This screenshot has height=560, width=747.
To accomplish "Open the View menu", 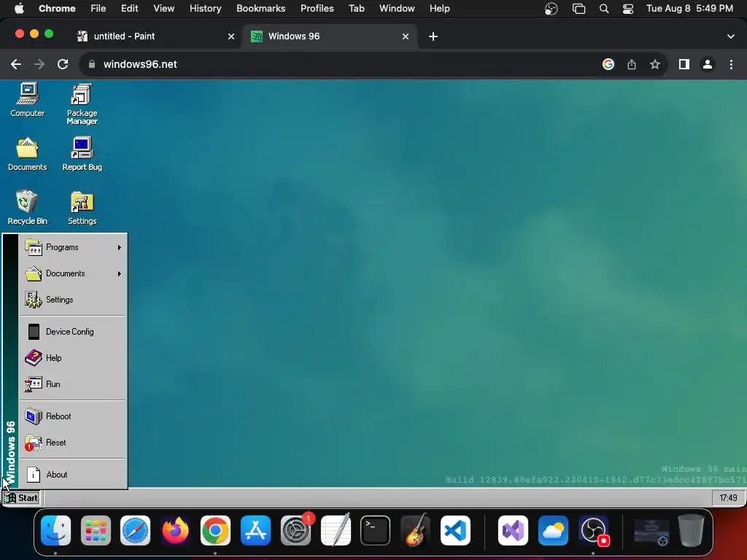I will 164,9.
